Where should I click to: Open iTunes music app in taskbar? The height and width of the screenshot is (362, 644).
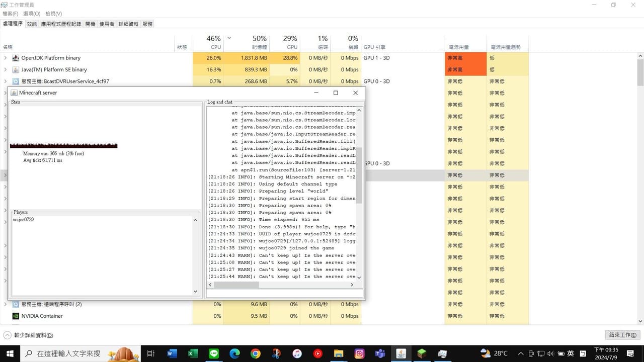[297, 353]
